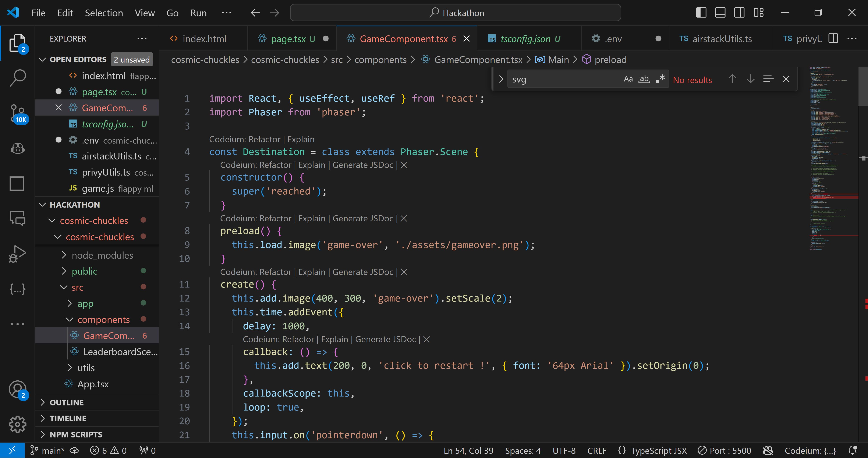Click the components breadcrumb segment
Viewport: 868px width, 458px height.
click(380, 60)
